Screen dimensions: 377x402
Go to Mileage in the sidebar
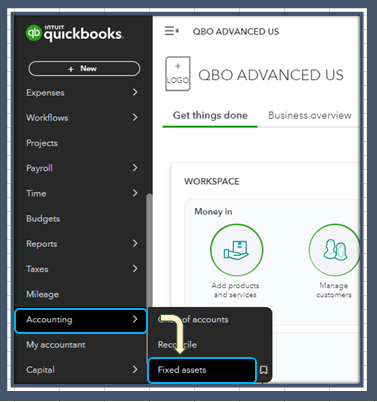[x=42, y=294]
